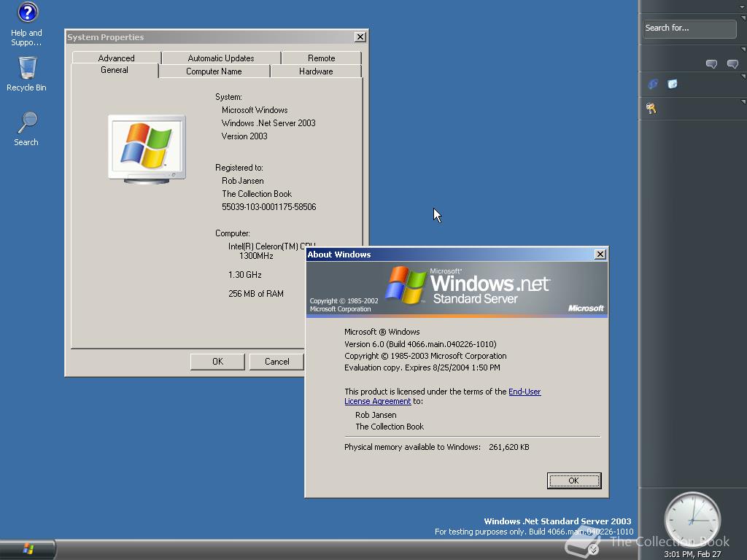Click the sidebar 'Search for...' field

(689, 28)
